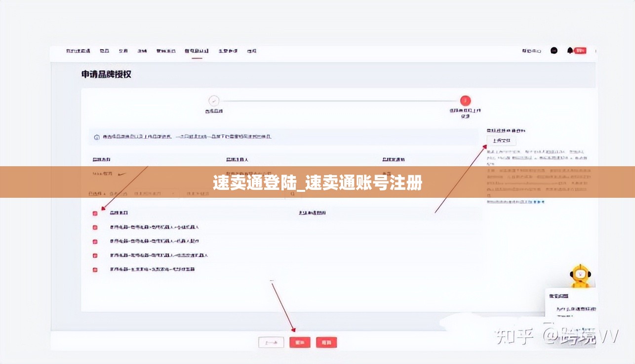Open the help popup panel under mascot
Viewport: 635px width, 364px height.
(x=572, y=303)
